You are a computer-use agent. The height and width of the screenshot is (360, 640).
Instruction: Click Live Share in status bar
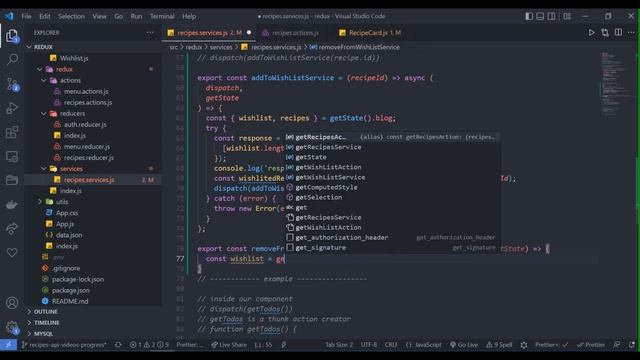pyautogui.click(x=229, y=345)
